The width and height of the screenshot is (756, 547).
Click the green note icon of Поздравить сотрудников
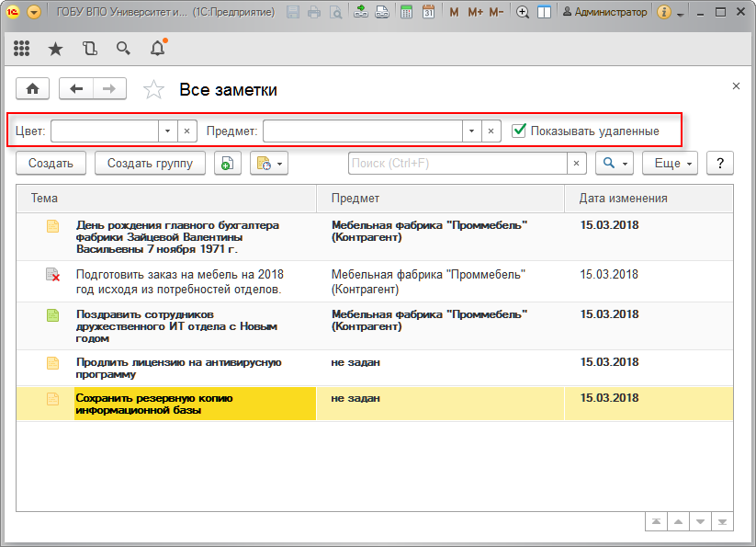tap(52, 315)
